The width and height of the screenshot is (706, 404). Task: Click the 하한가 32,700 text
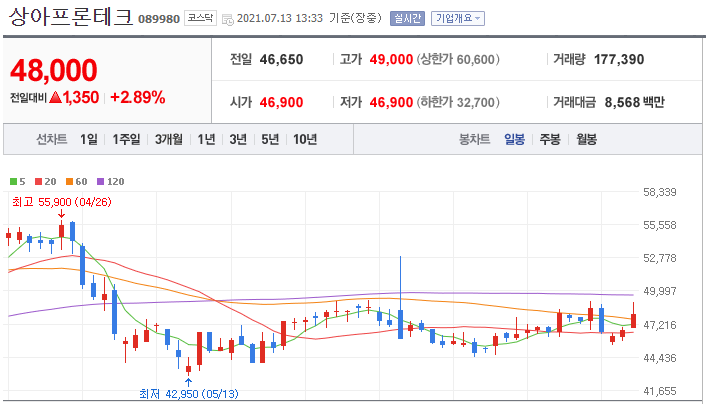tap(458, 102)
